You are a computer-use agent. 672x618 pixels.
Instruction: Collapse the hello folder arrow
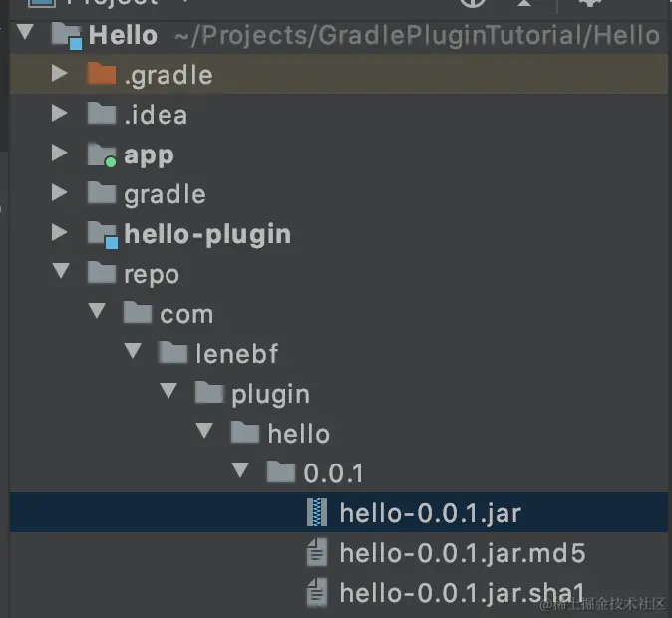[204, 431]
